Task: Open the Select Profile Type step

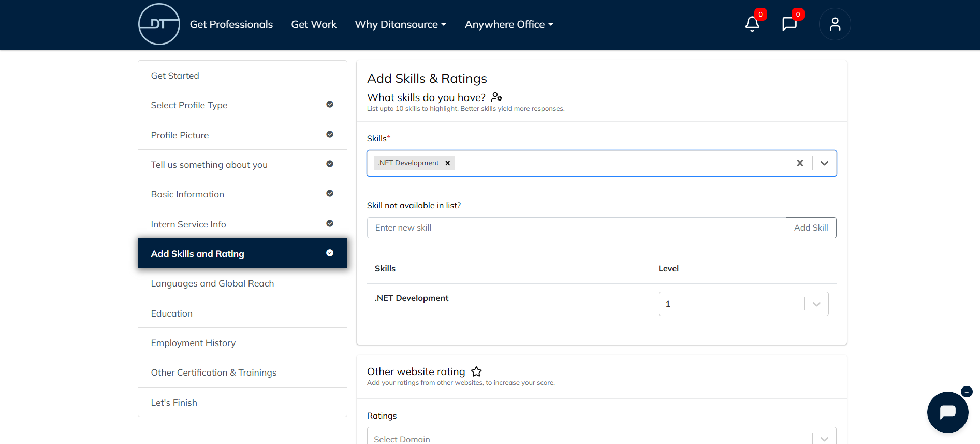Action: pyautogui.click(x=242, y=105)
